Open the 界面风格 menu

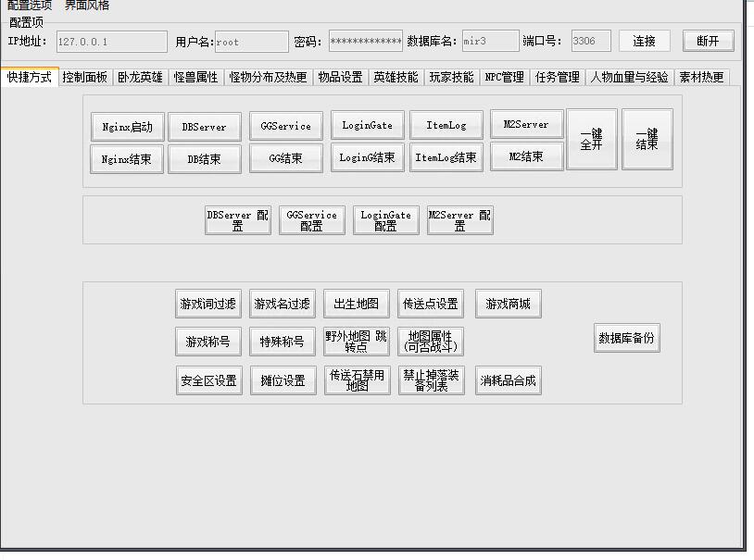coord(86,6)
